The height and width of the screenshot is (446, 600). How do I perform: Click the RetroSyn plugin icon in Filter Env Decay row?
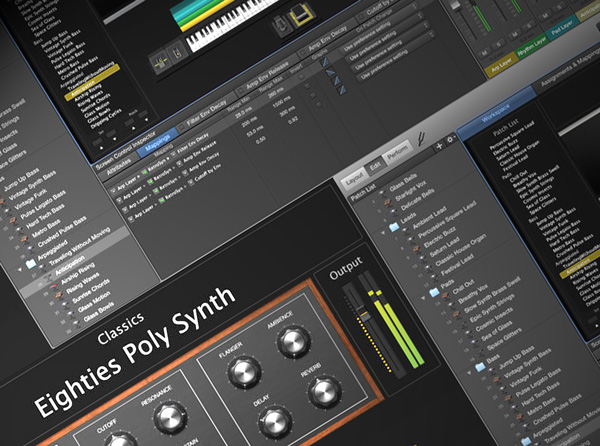145,173
